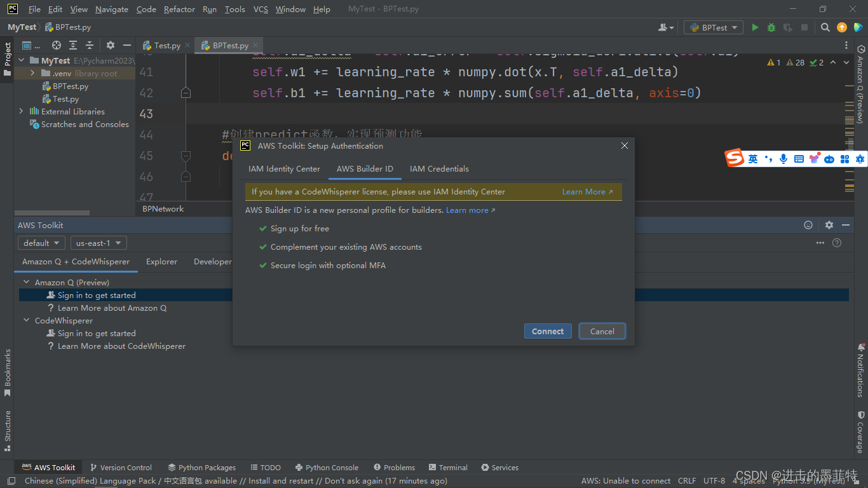Click the orange IDE update arrow icon
868x488 pixels.
point(842,27)
